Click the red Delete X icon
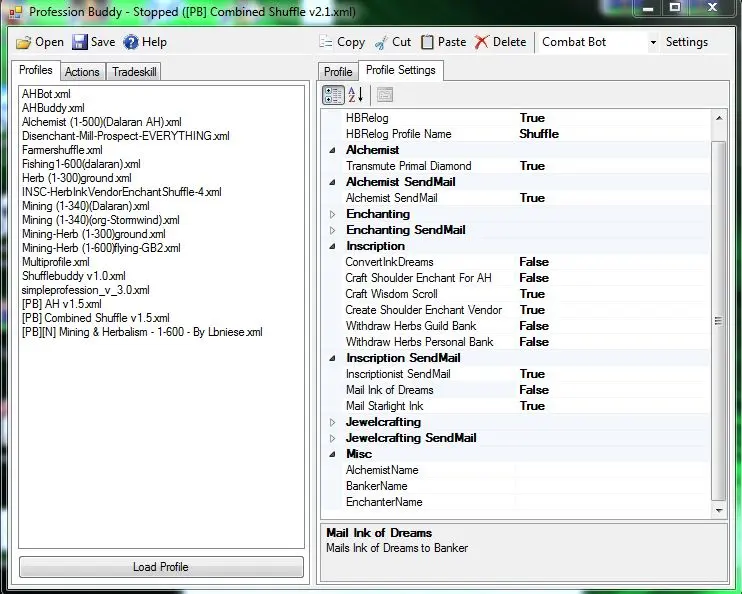 click(x=482, y=42)
